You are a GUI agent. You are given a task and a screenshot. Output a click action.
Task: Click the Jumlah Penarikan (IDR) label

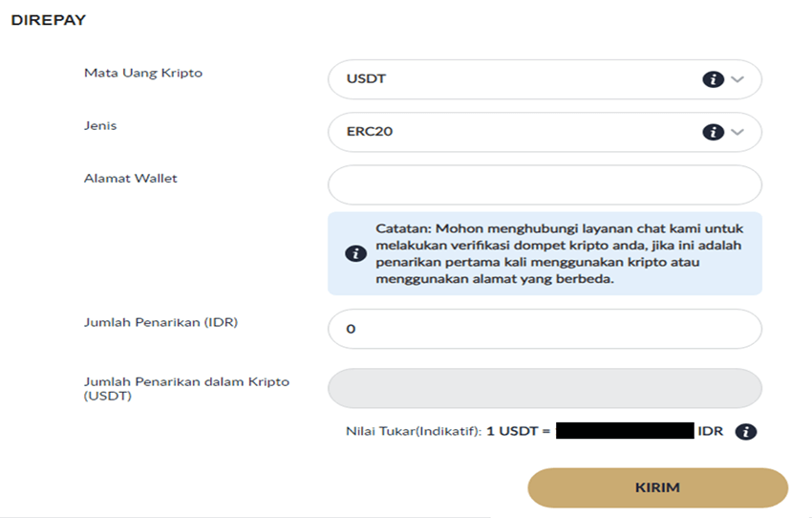(x=160, y=322)
